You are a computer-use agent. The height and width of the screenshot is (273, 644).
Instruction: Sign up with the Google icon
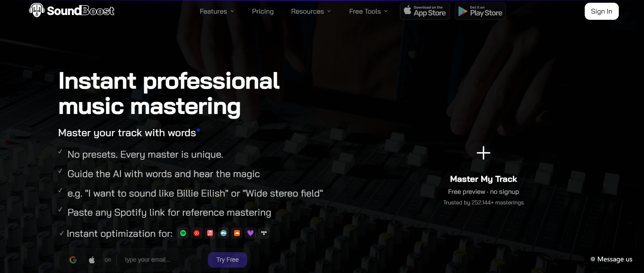click(x=73, y=260)
